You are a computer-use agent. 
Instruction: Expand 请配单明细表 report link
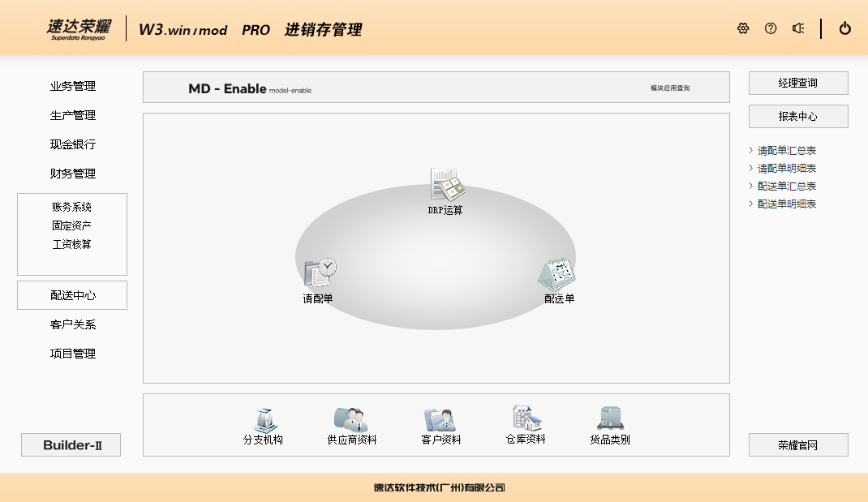pos(786,169)
